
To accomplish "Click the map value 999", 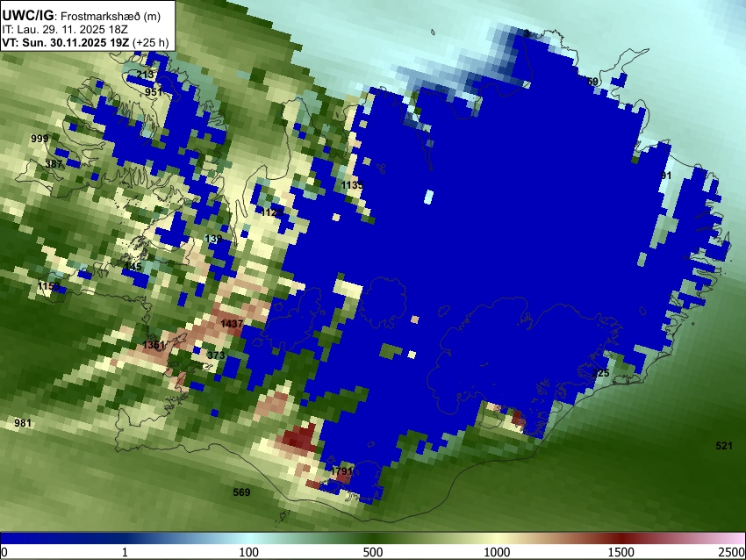I will 39,139.
